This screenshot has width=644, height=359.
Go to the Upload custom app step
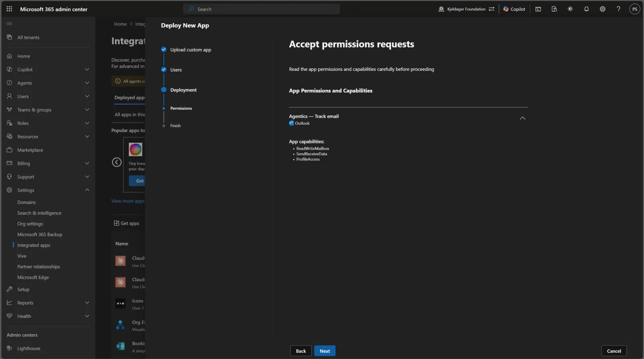pos(190,50)
